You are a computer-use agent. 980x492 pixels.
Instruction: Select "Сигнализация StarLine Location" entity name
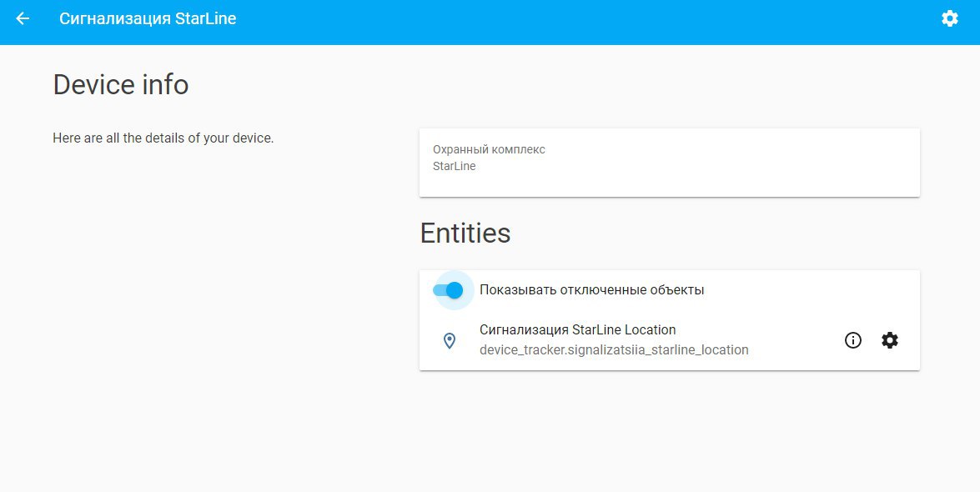577,329
